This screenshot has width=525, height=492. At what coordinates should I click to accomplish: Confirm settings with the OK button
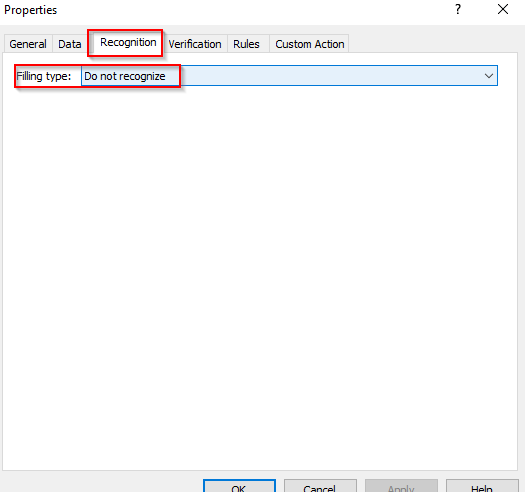point(239,486)
